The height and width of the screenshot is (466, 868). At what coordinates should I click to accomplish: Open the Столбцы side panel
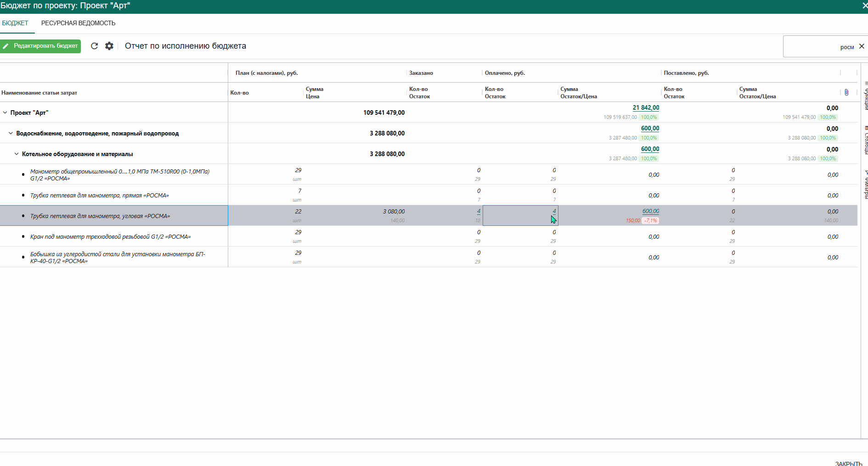pos(865,140)
